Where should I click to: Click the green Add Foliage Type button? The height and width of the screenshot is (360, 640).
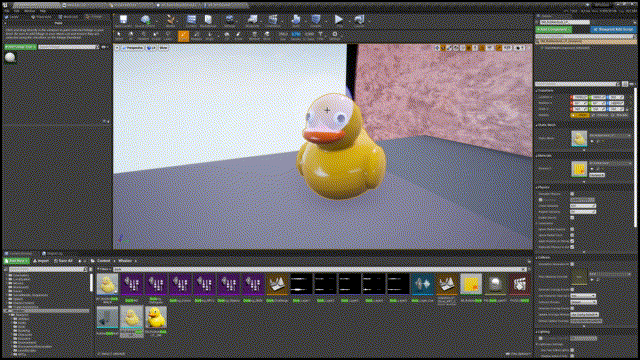pyautogui.click(x=20, y=47)
